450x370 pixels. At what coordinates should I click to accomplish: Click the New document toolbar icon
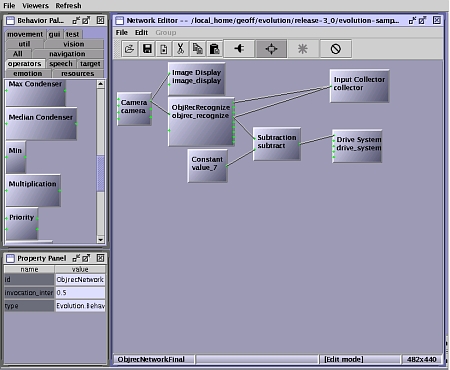164,49
